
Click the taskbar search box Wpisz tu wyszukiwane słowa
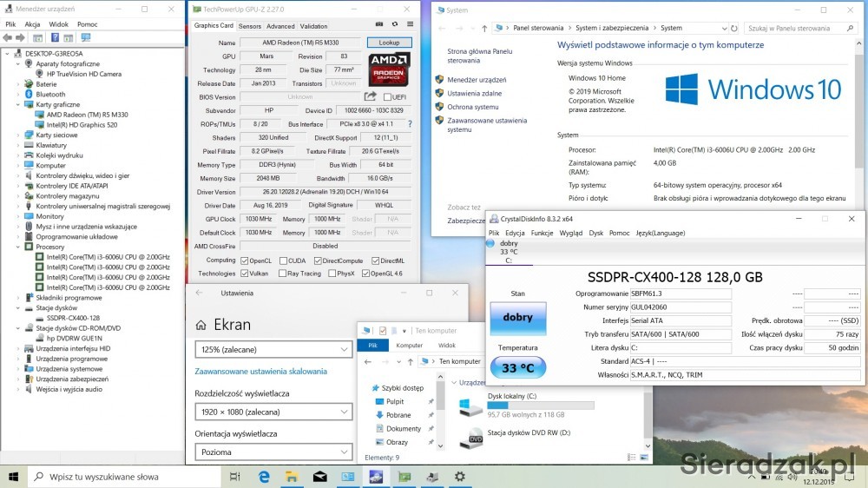[x=124, y=477]
